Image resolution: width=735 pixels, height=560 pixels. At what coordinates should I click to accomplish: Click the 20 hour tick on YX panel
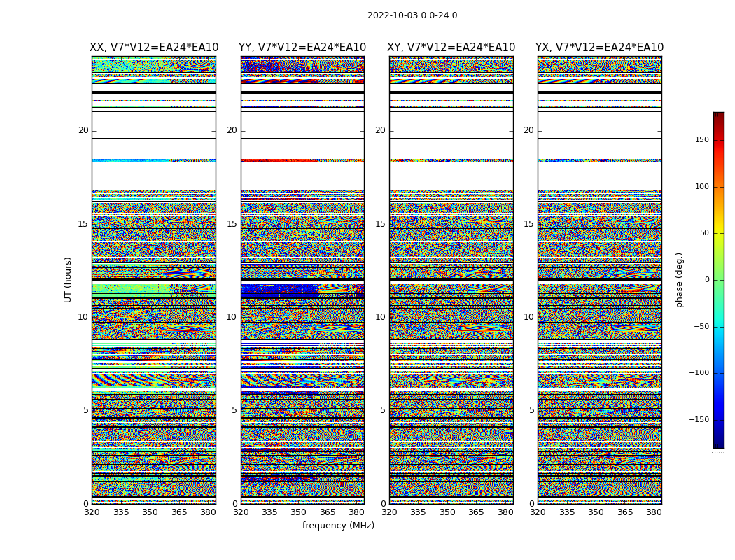point(528,130)
